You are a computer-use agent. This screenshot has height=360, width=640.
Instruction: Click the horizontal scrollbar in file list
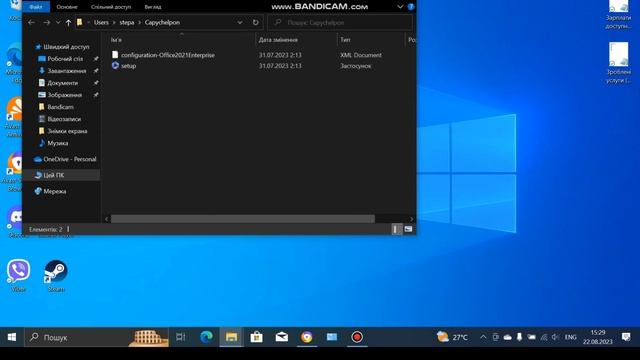point(243,219)
